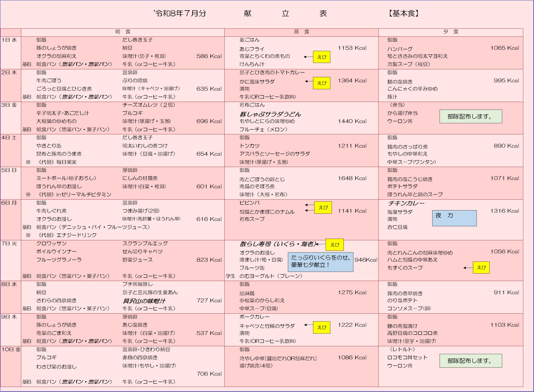The width and height of the screenshot is (534, 392).
Task: Select the yellow えび label beside かに風味サラダ
Action: click(x=322, y=83)
